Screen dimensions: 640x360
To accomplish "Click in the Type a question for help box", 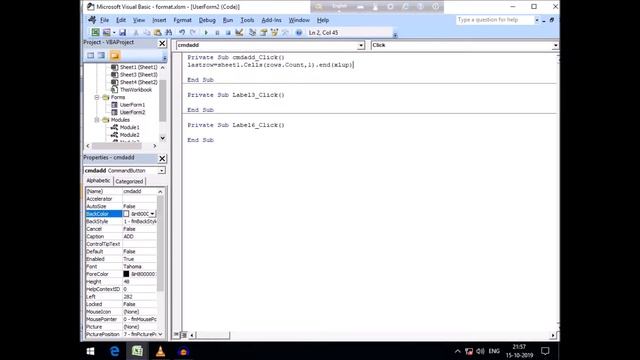I will (x=495, y=20).
